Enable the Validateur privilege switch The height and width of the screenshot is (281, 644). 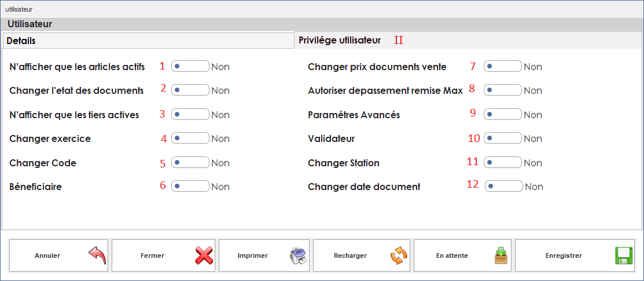[503, 138]
